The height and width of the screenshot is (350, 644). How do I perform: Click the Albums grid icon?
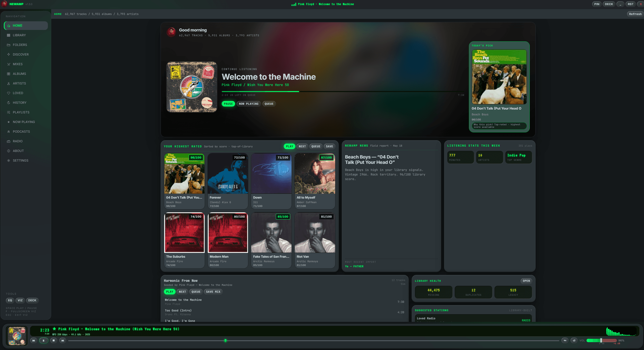(9, 74)
